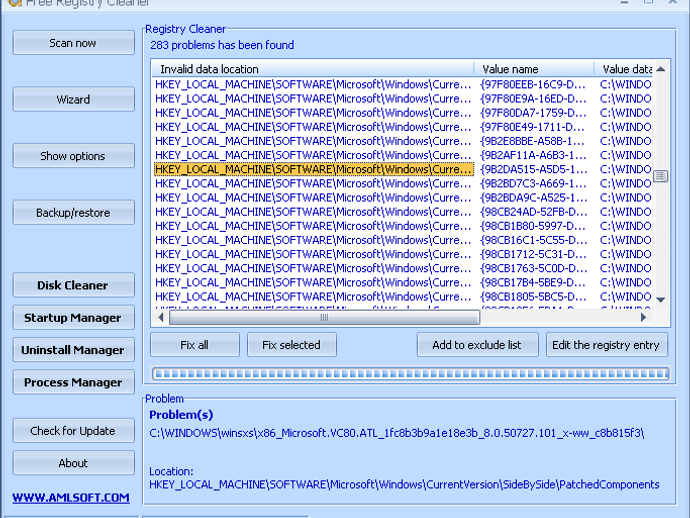
Task: Select row with value {9B2E8BBE-A58B-1...
Action: (x=403, y=141)
